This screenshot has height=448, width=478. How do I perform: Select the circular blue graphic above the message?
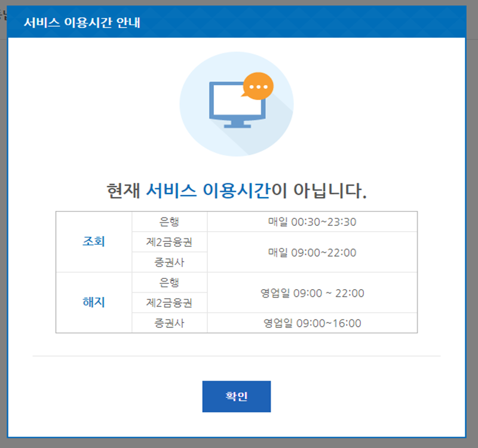[x=237, y=103]
